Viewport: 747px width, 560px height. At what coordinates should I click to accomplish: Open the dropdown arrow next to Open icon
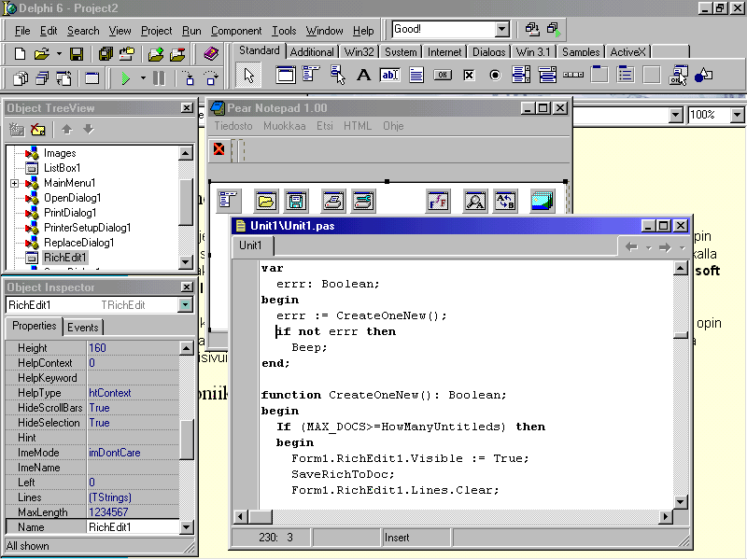pyautogui.click(x=59, y=54)
